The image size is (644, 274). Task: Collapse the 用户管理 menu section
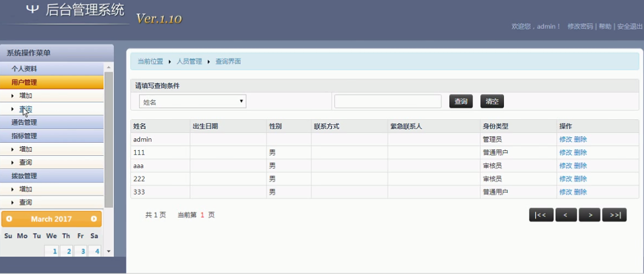[x=52, y=82]
